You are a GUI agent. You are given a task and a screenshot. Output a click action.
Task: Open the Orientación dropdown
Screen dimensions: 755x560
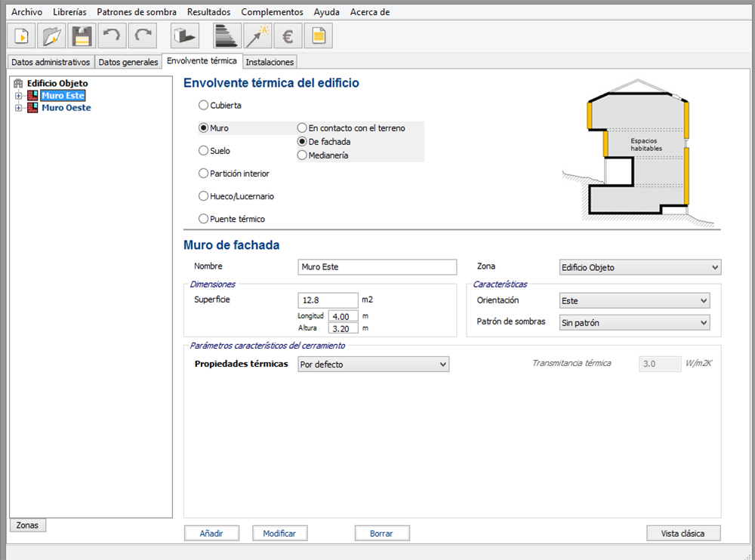tap(635, 301)
